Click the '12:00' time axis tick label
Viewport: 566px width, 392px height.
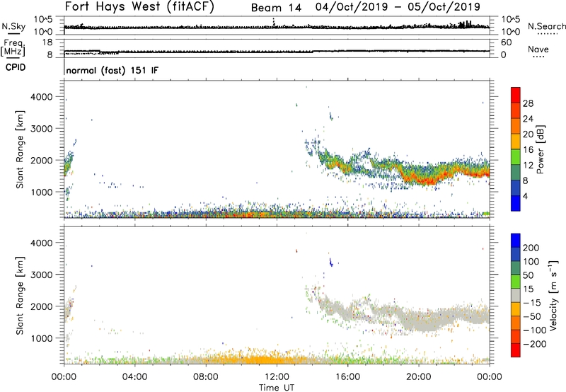pos(277,377)
